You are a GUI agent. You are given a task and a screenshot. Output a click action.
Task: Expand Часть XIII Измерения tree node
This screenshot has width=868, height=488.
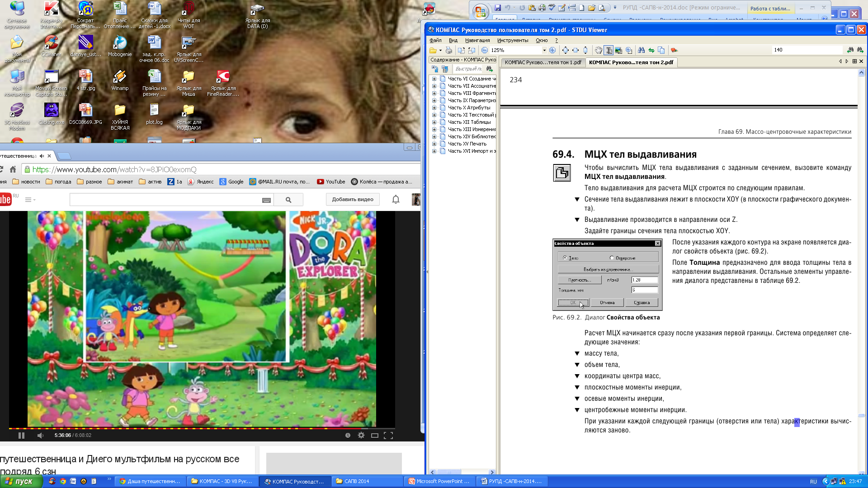(434, 129)
